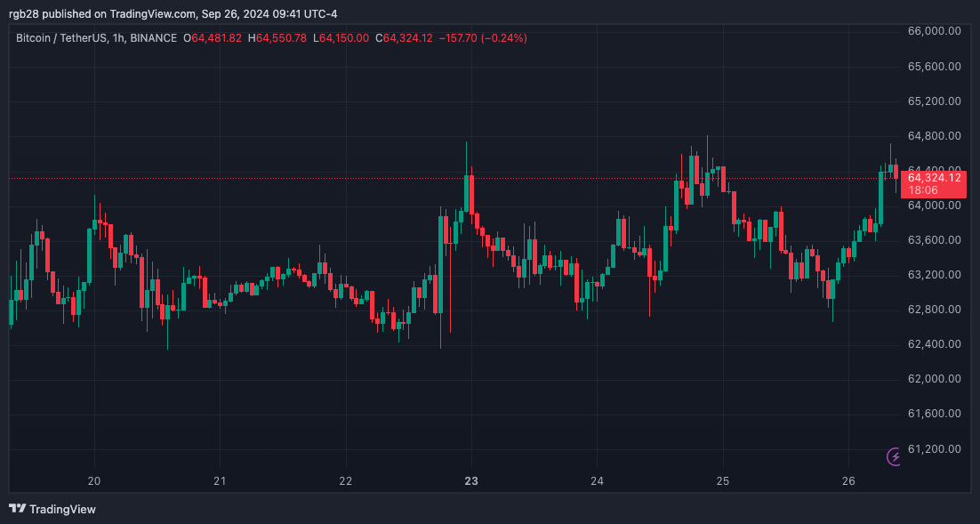
Task: Click the 20 date label on time axis
Action: pyautogui.click(x=94, y=480)
